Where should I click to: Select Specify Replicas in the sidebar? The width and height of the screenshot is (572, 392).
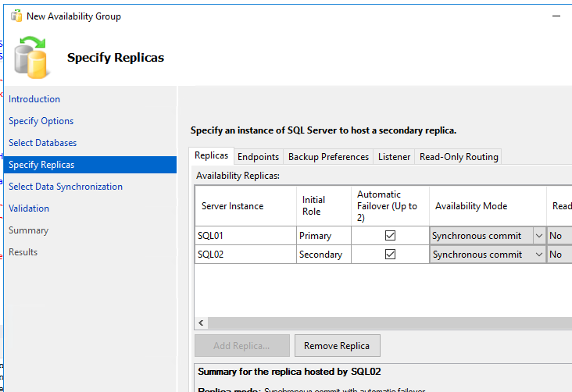[x=90, y=165]
